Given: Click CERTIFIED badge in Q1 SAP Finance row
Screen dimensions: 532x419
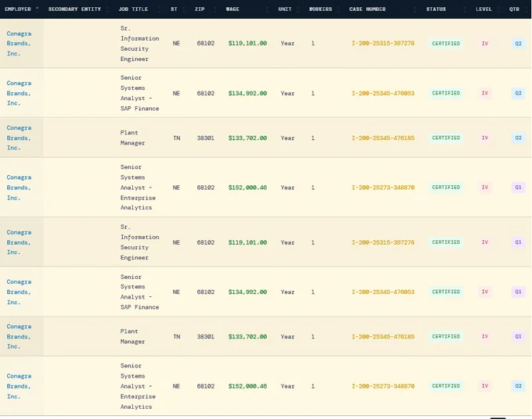Looking at the screenshot, I should [446, 292].
